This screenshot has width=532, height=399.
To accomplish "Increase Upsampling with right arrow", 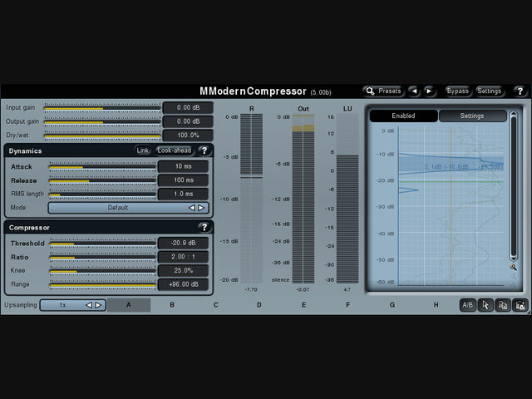I will 98,305.
